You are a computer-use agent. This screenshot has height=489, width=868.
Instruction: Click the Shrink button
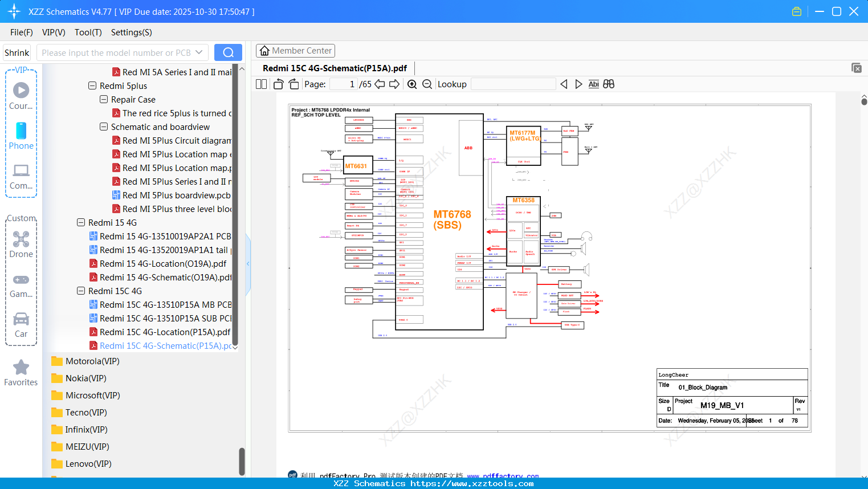pos(17,52)
